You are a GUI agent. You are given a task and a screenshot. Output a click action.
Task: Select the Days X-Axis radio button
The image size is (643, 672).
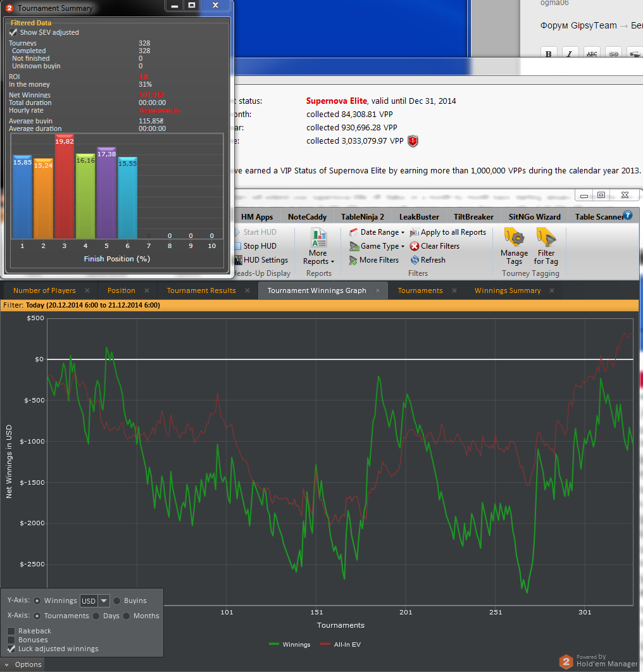click(96, 616)
